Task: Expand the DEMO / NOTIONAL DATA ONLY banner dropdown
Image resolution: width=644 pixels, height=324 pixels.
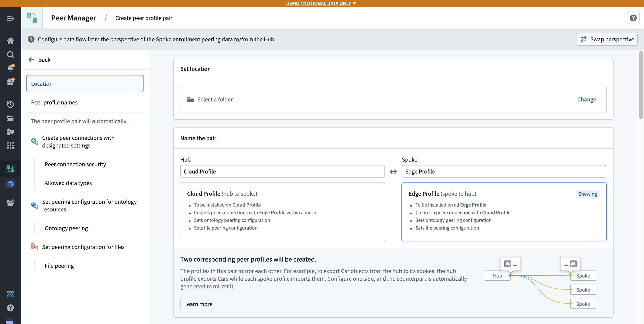Action: pos(321,3)
